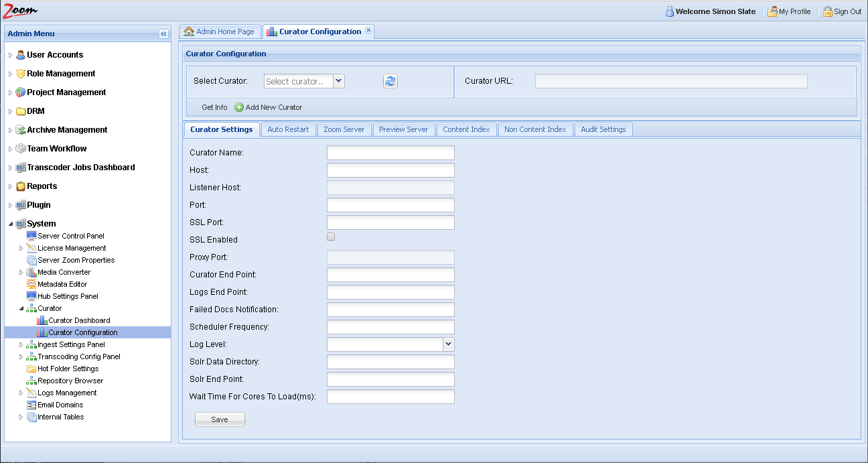Expand the DRM tree node
868x463 pixels.
click(x=10, y=111)
